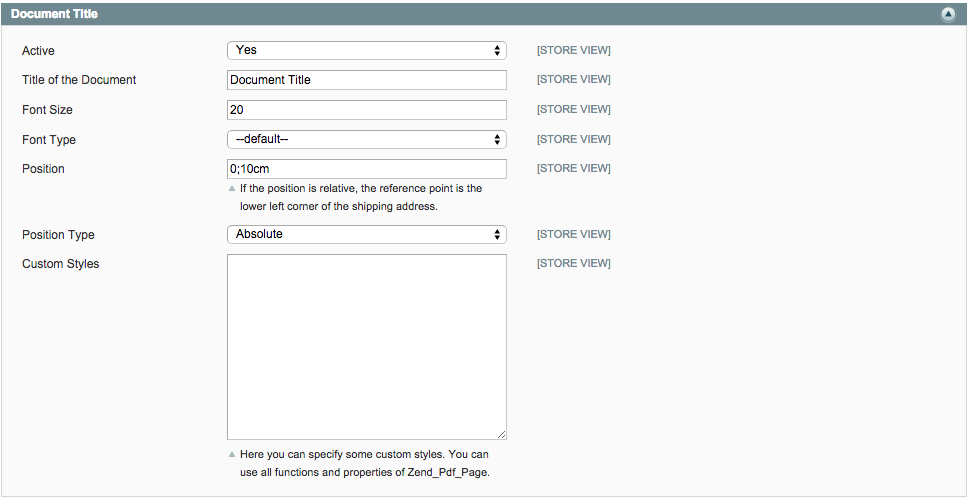
Task: Open the Active Yes dropdown
Action: coord(366,50)
